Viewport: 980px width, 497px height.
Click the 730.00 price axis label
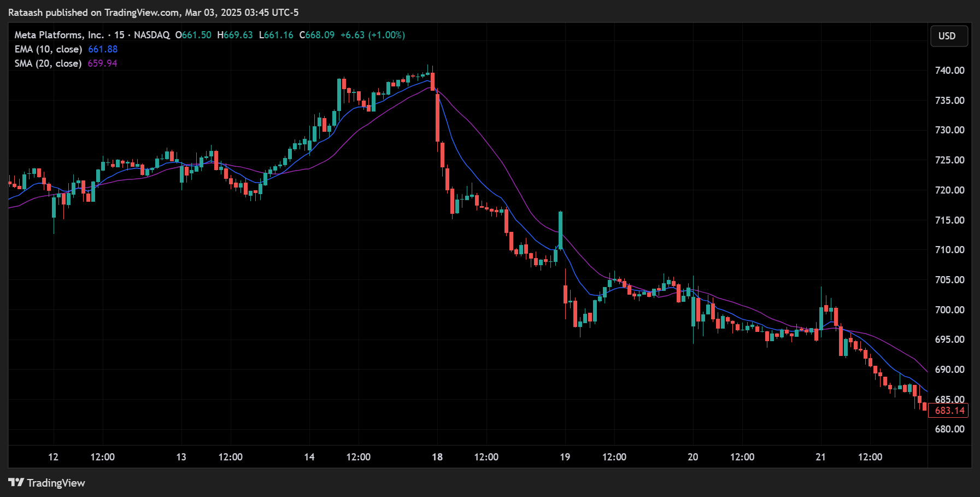949,130
